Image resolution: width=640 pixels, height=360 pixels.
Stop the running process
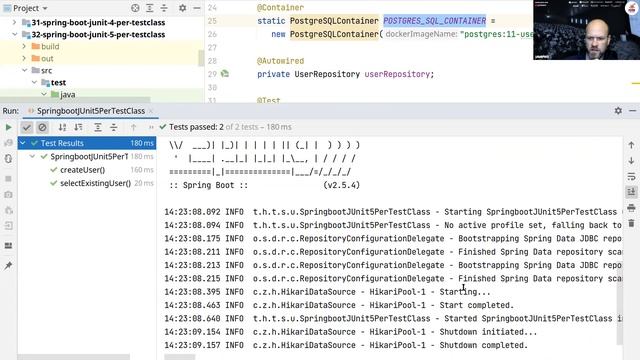8,179
